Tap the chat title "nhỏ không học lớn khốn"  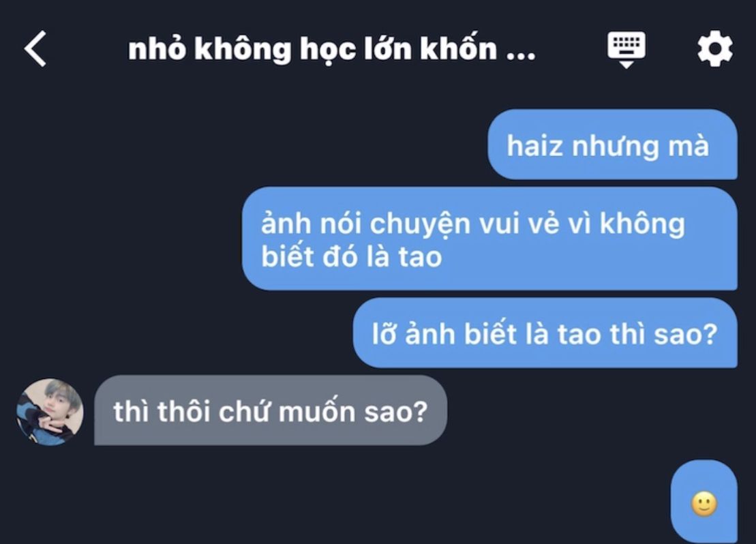pos(312,49)
